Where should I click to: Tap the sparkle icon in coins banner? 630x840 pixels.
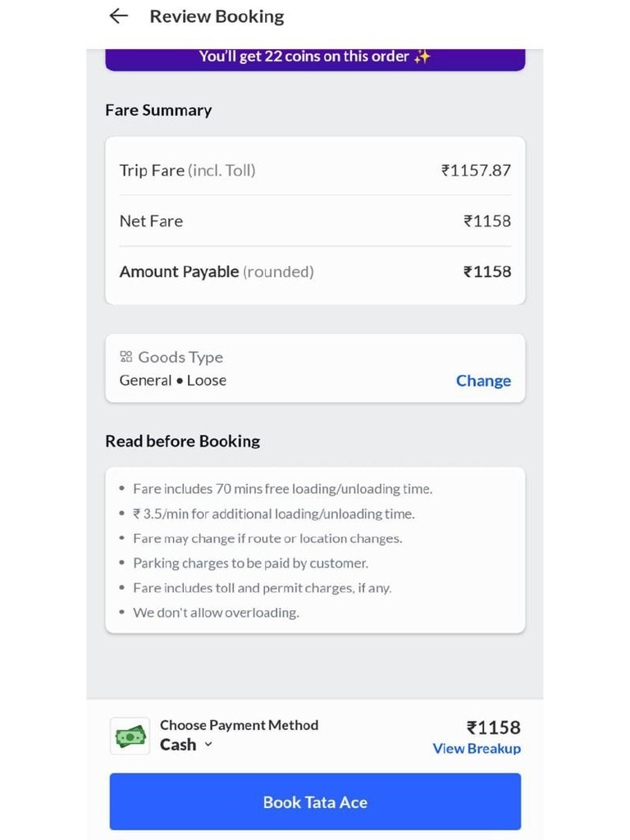(x=422, y=57)
